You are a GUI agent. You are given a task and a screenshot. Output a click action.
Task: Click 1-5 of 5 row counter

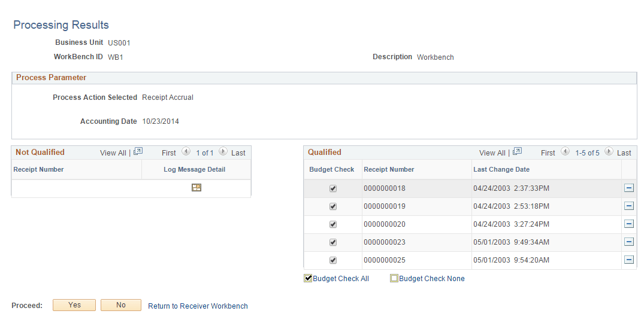587,153
